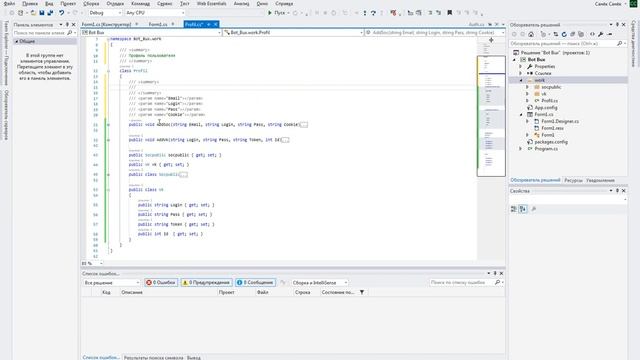Viewport: 640px width, 360px height.
Task: Click the Property Pages wrench in Properties panel
Action: [x=533, y=209]
